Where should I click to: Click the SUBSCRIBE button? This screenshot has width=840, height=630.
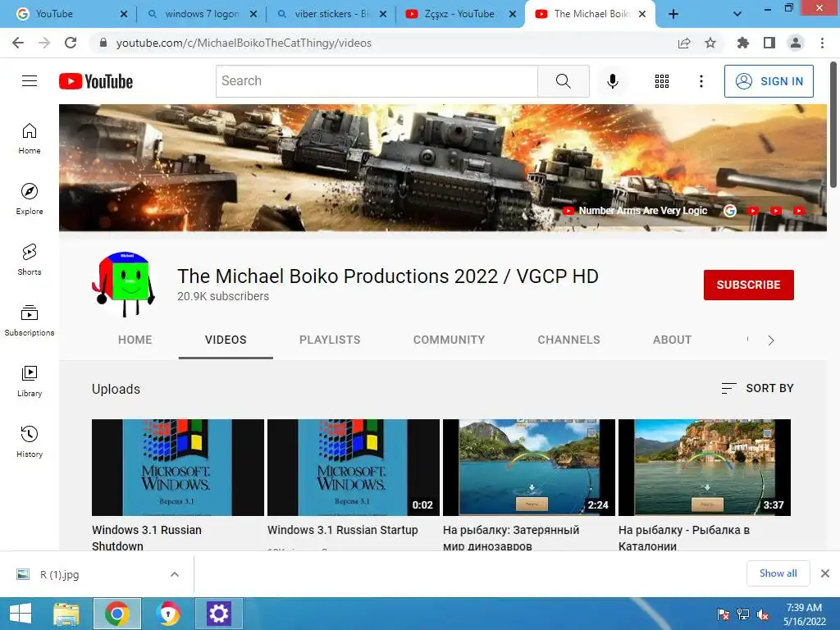748,285
